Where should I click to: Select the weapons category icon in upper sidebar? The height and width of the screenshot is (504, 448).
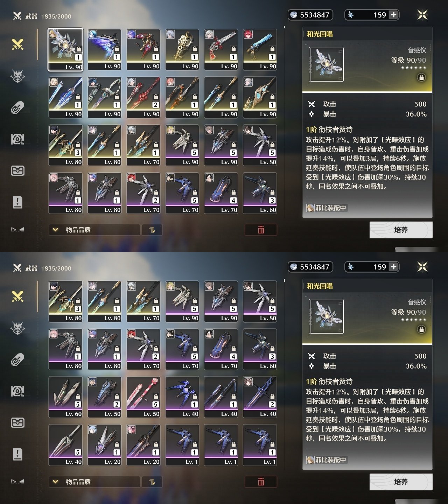(x=17, y=44)
